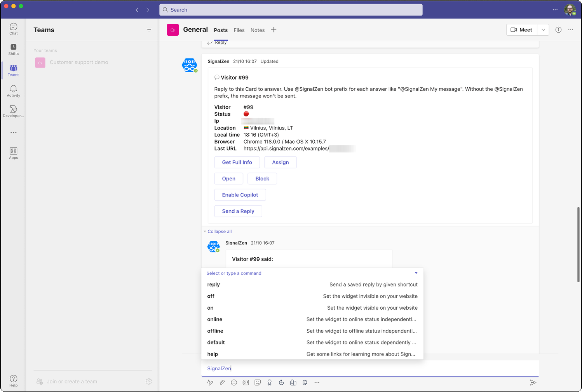This screenshot has width=582, height=392.
Task: Choose the help command
Action: pos(312,354)
